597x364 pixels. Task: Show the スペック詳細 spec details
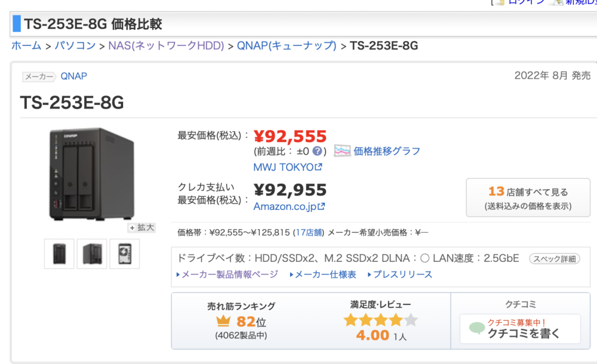click(x=555, y=258)
